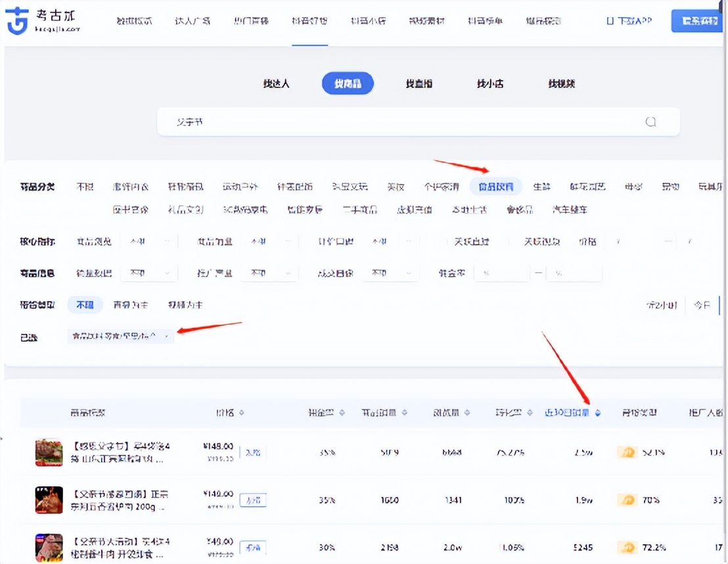Select the 礼品文创 category
Image resolution: width=728 pixels, height=564 pixels.
[x=185, y=210]
